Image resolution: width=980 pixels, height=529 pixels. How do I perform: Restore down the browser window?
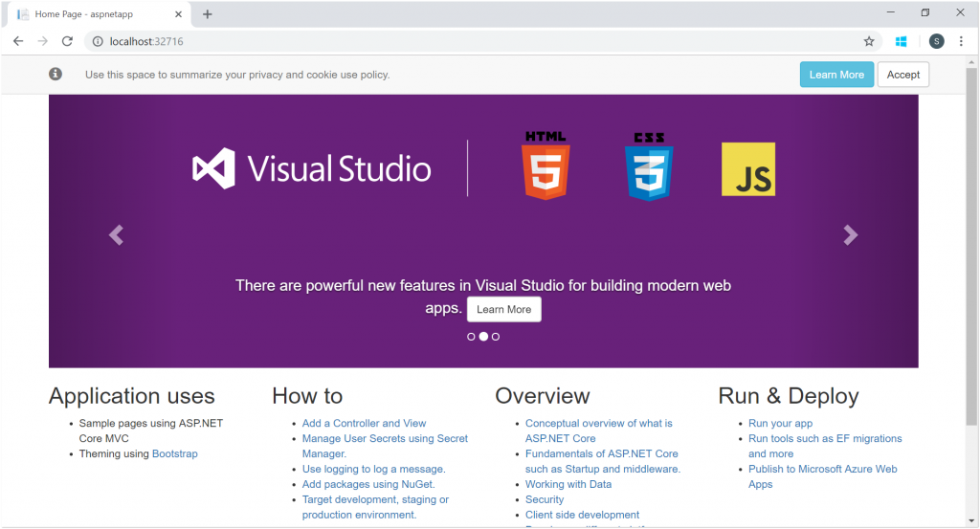[x=925, y=12]
